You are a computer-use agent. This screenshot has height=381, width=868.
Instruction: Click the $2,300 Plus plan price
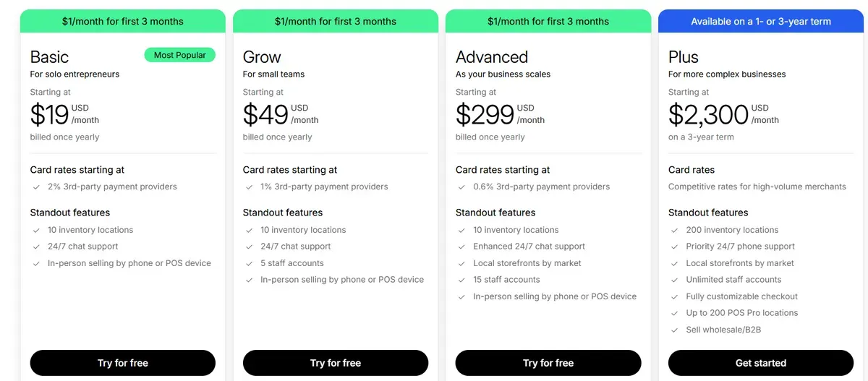(x=707, y=114)
